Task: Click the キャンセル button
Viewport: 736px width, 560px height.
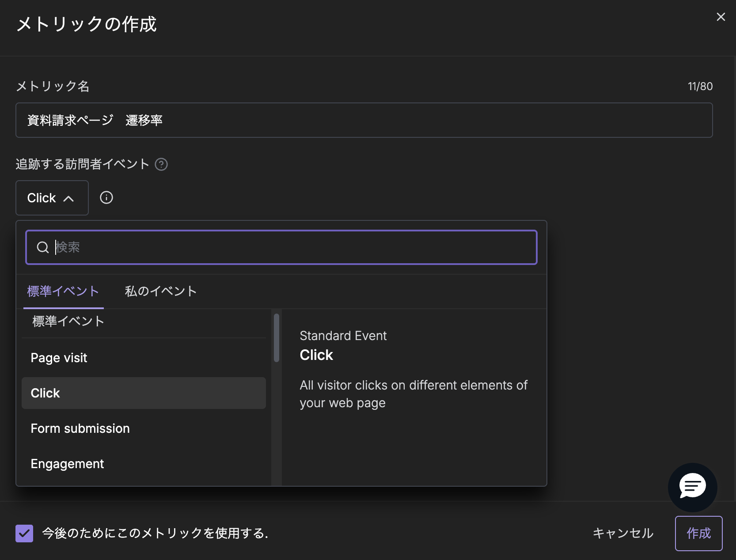Action: pos(623,533)
